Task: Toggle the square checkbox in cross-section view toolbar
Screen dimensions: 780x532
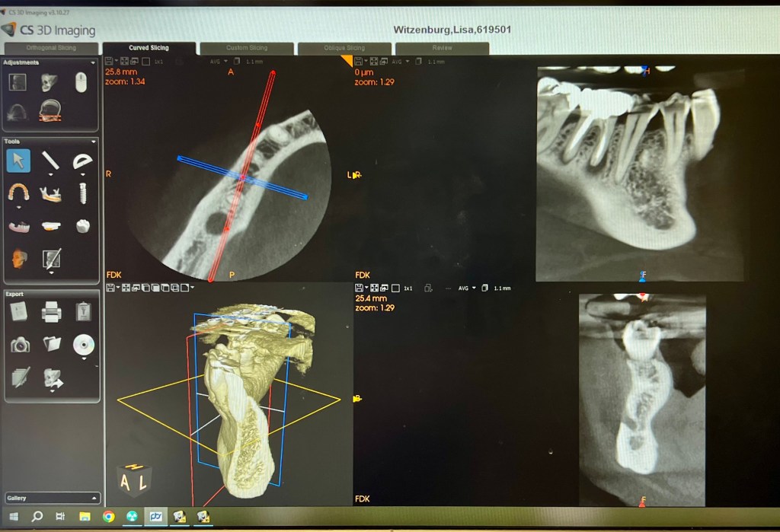Action: pos(395,288)
